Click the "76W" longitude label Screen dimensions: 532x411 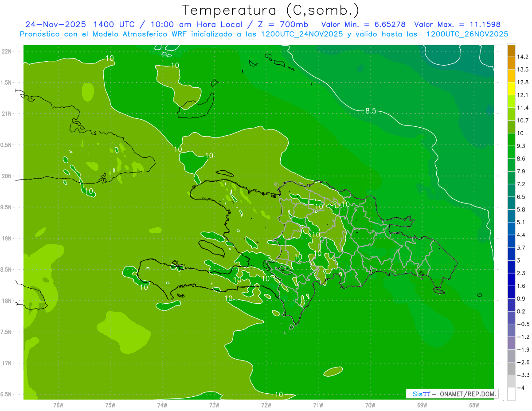(x=58, y=405)
